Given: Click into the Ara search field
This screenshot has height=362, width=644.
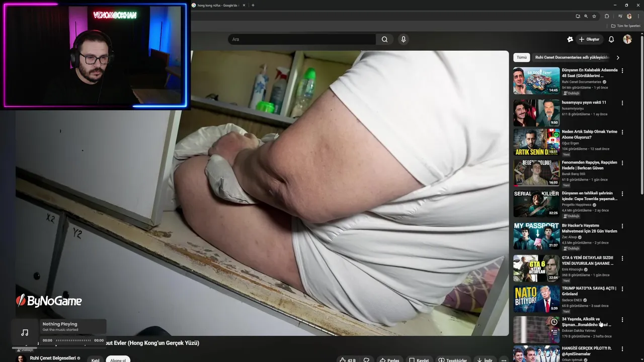Looking at the screenshot, I should click(302, 39).
